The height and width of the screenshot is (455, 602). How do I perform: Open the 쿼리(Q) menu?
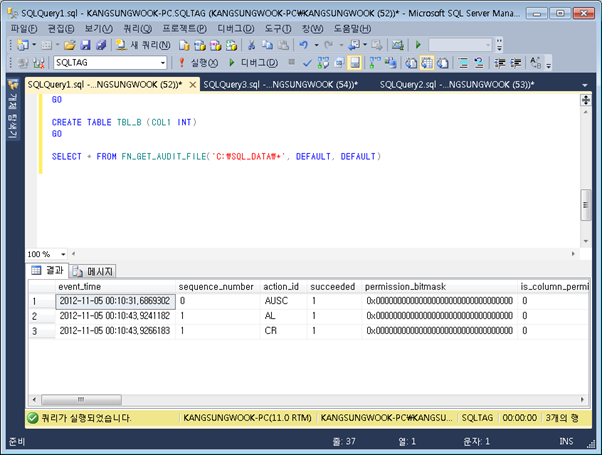(137, 28)
